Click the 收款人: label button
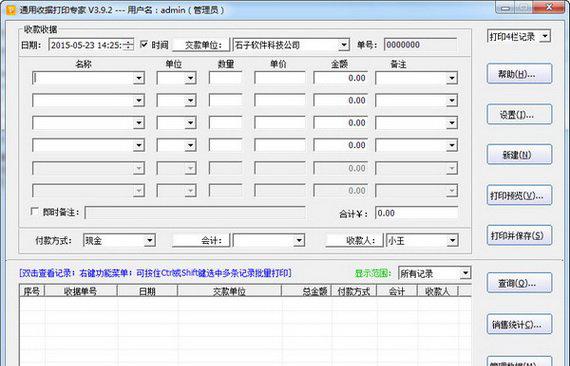570x366 pixels. click(354, 240)
